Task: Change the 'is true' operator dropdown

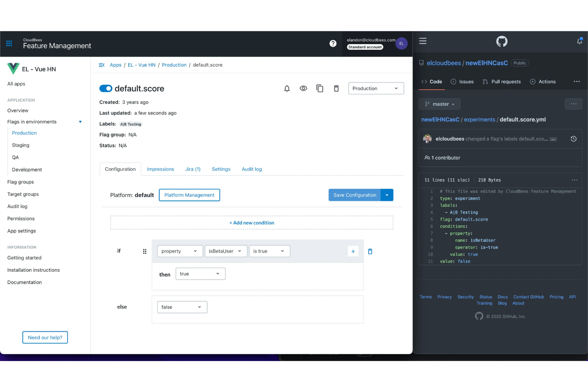Action: pyautogui.click(x=269, y=251)
